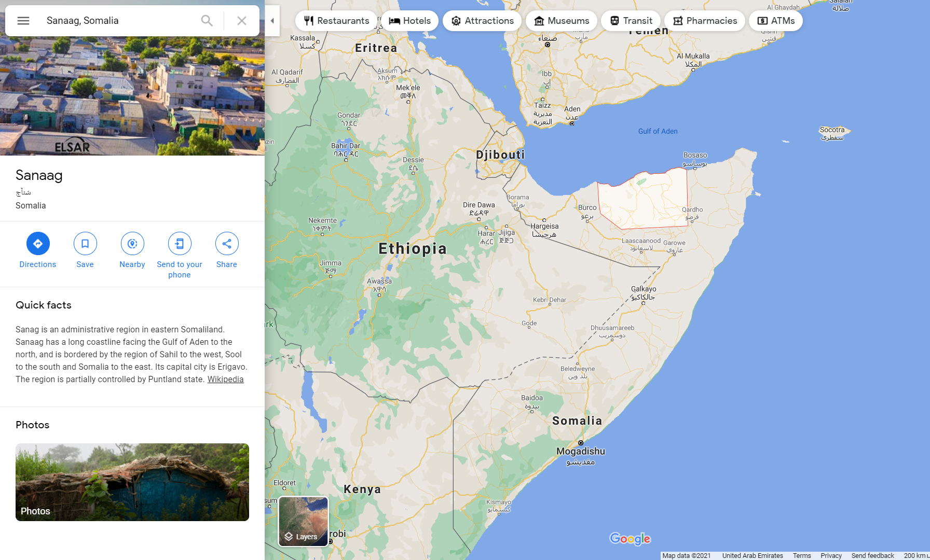Click the Mogadishu city label

point(581,451)
